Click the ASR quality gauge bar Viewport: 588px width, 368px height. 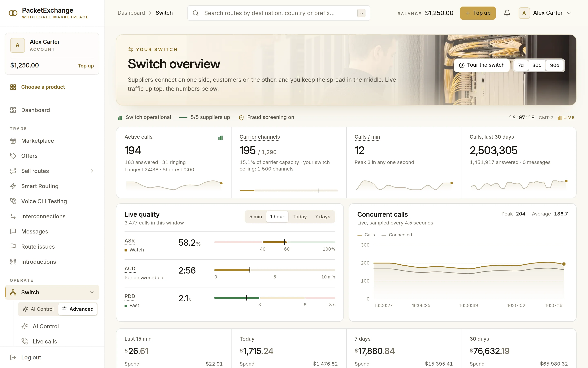(275, 242)
